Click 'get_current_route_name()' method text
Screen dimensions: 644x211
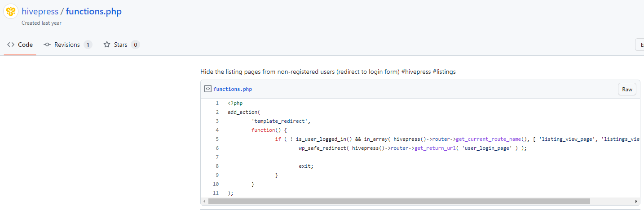(x=491, y=139)
